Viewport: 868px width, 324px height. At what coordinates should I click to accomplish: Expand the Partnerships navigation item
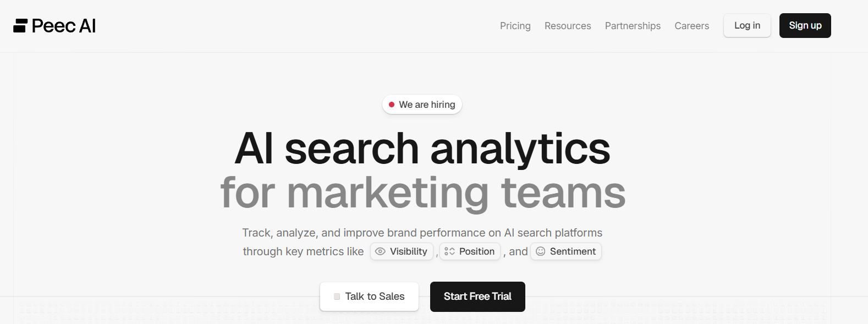[x=632, y=26]
